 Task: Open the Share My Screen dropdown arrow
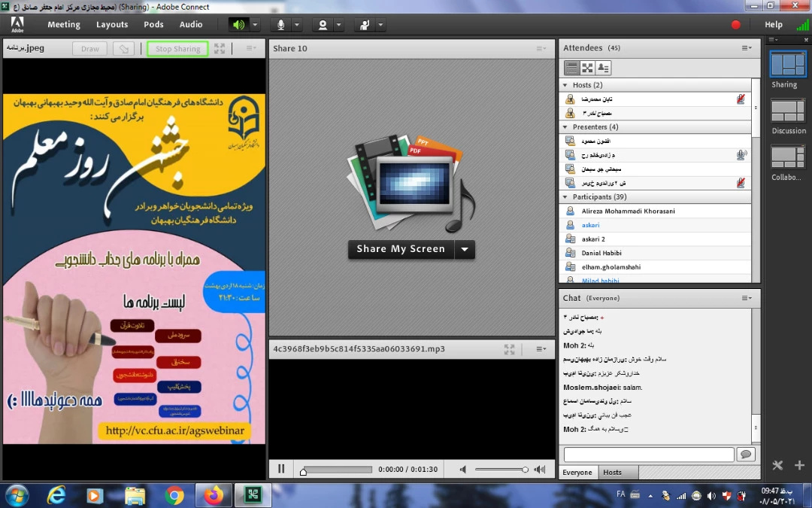click(x=465, y=249)
